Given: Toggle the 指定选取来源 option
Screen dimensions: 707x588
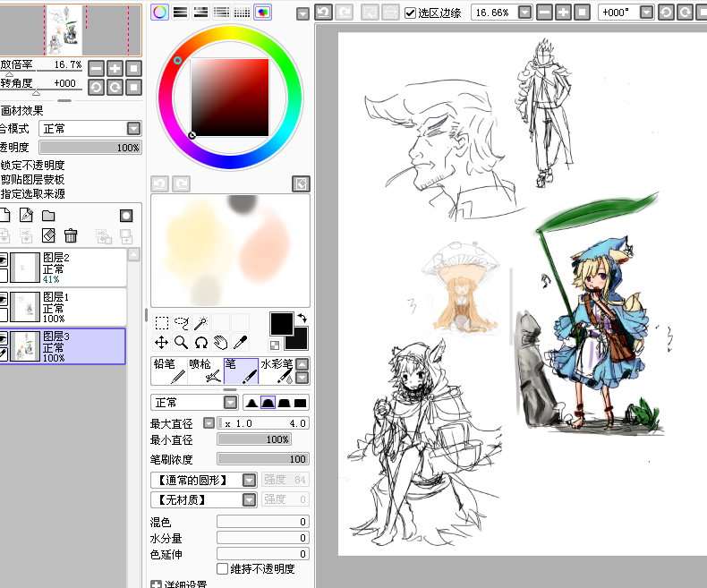Looking at the screenshot, I should pos(32,194).
